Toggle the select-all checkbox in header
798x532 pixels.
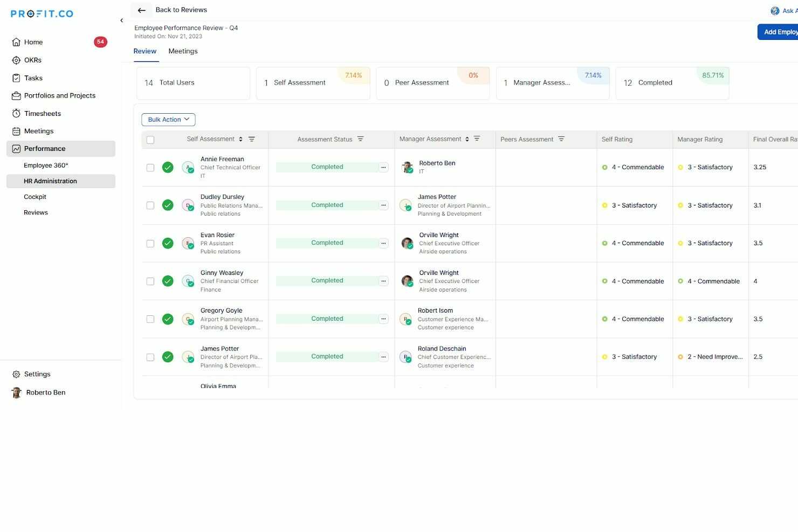tap(150, 140)
